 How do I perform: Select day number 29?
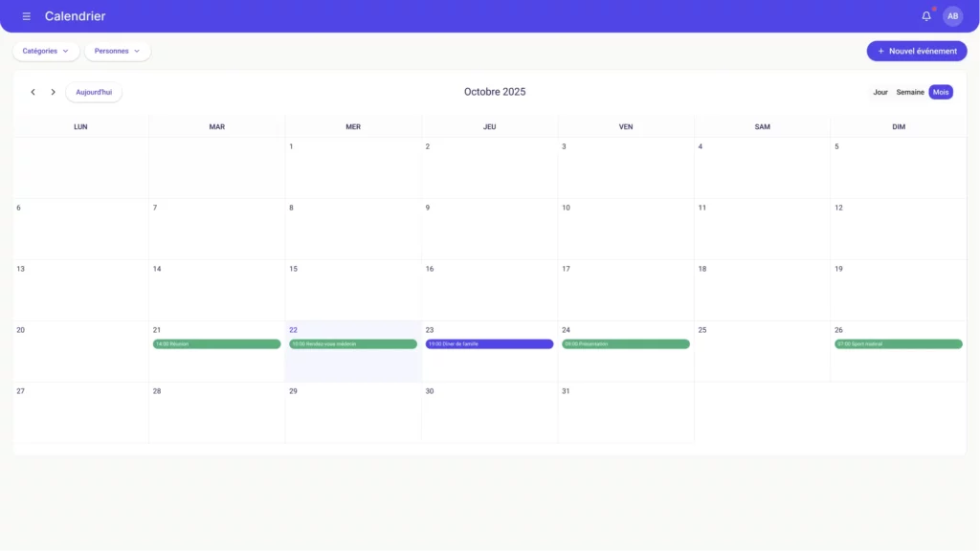[293, 391]
